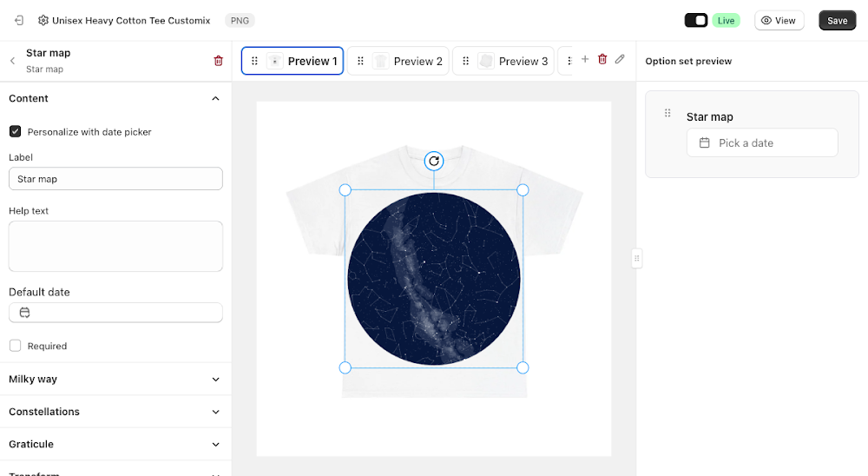868x476 pixels.
Task: Click the PNG format badge
Action: click(x=240, y=21)
